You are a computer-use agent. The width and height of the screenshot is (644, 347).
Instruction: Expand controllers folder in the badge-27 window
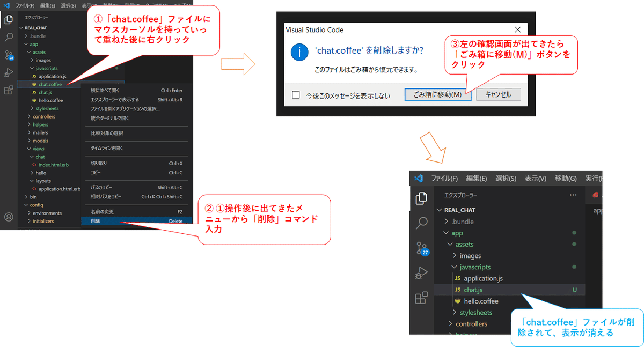tap(450, 324)
